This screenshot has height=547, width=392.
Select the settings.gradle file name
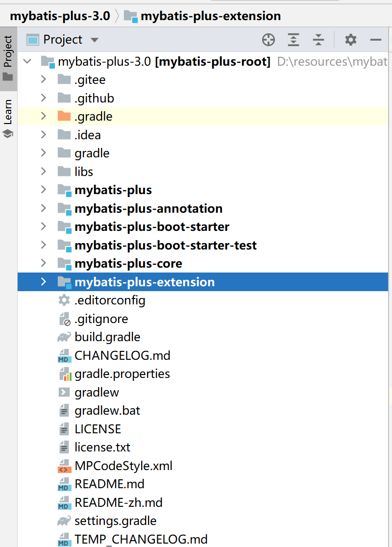116,521
